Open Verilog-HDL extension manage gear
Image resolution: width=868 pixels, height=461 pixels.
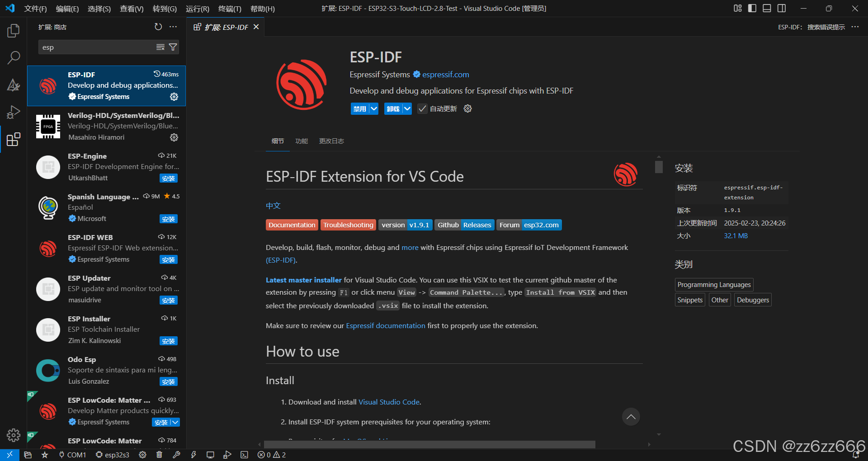coord(174,137)
